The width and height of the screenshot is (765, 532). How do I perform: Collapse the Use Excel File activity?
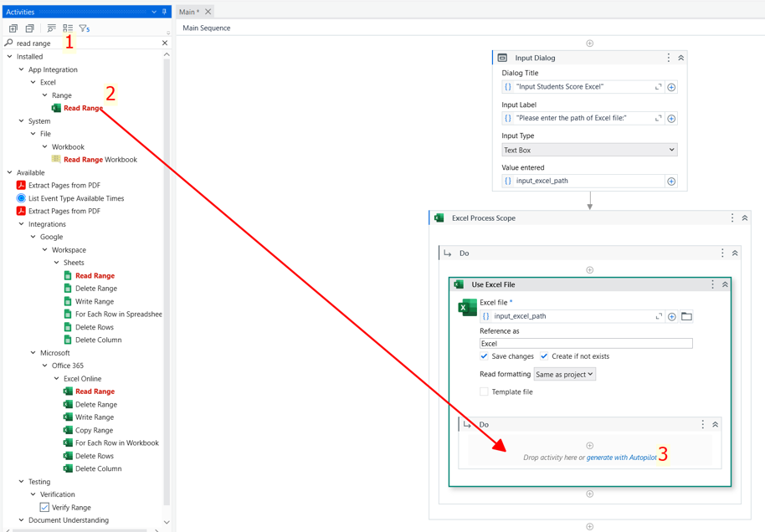point(726,284)
